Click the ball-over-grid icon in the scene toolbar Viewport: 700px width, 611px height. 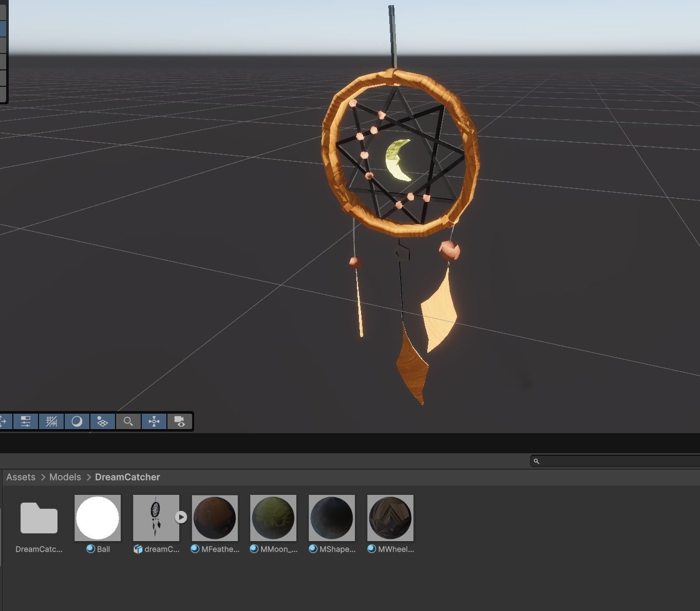tap(103, 422)
